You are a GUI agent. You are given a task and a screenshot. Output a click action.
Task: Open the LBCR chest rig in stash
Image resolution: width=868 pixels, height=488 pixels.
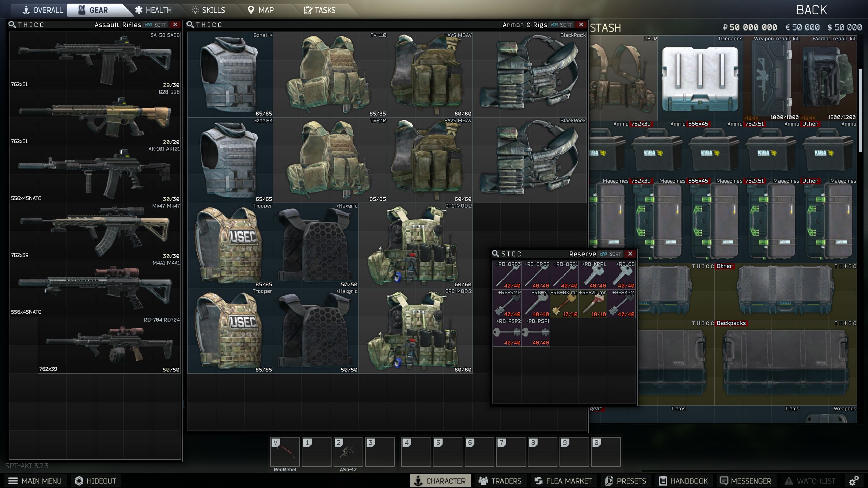(624, 78)
